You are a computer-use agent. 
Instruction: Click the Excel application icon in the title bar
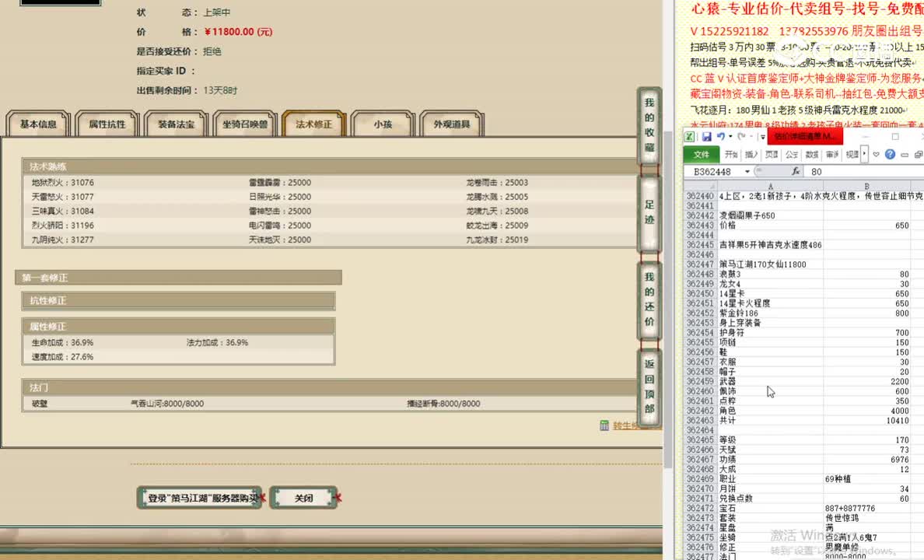coord(690,136)
